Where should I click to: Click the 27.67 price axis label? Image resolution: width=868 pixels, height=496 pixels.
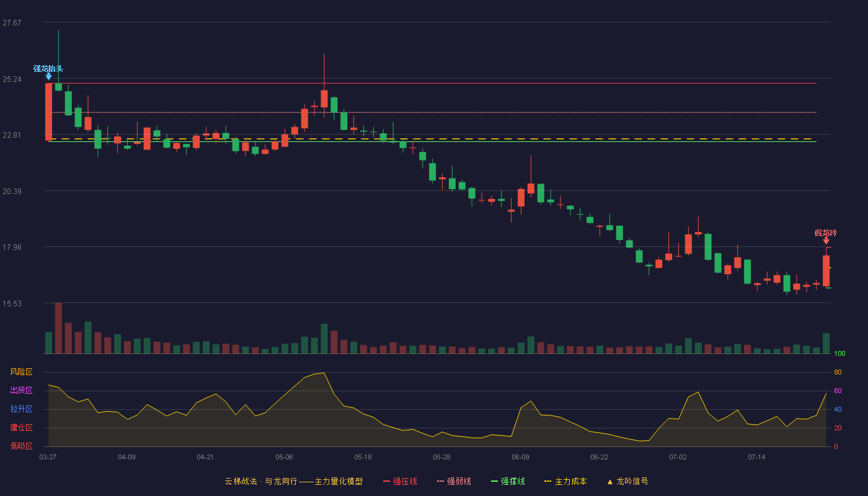[x=12, y=23]
